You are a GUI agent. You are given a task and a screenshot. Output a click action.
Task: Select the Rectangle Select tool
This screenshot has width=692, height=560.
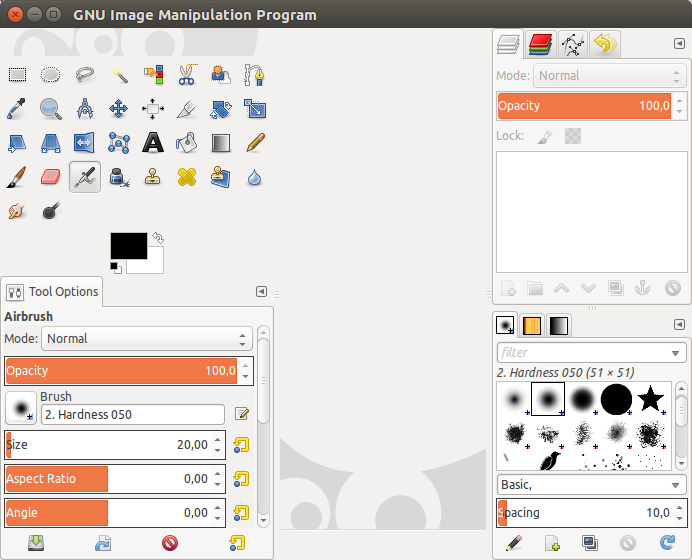pyautogui.click(x=17, y=75)
